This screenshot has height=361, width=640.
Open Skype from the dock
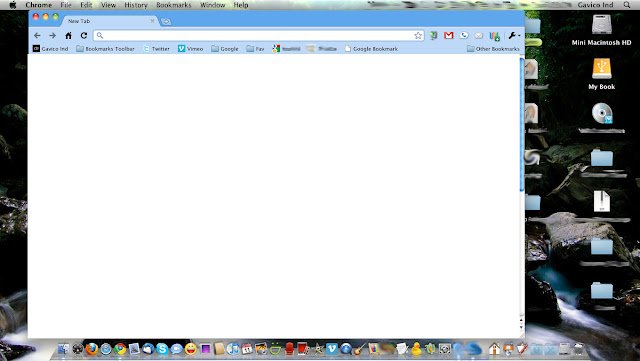tap(162, 349)
